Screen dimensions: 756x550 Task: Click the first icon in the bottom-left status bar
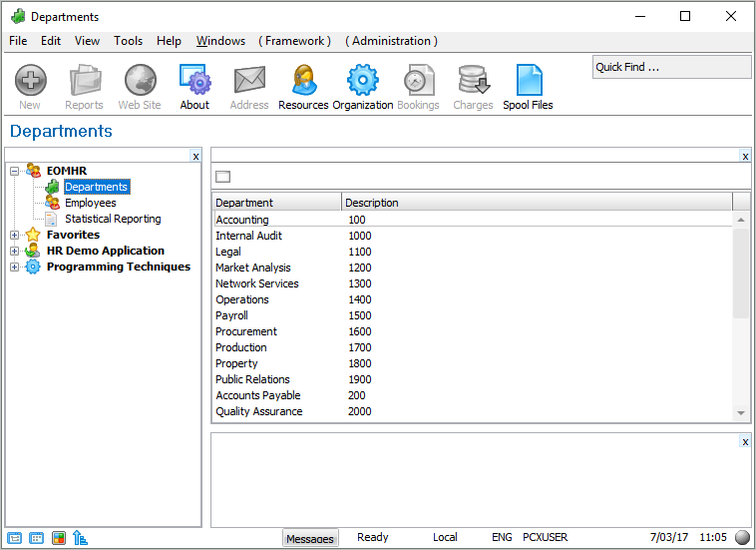[14, 538]
